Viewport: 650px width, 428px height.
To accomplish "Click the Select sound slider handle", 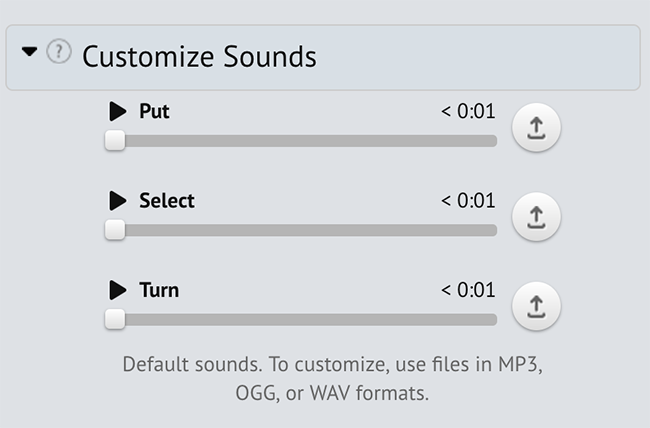I will click(115, 230).
